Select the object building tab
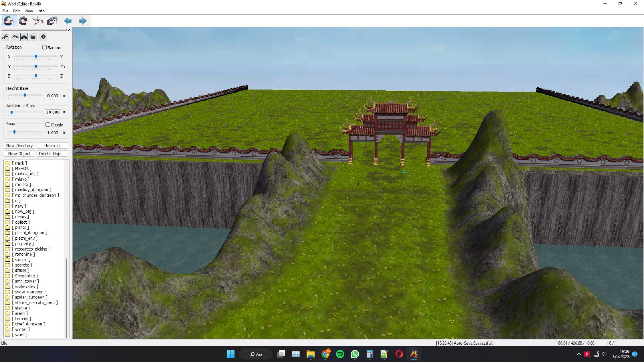Image resolution: width=644 pixels, height=362 pixels. [x=24, y=37]
